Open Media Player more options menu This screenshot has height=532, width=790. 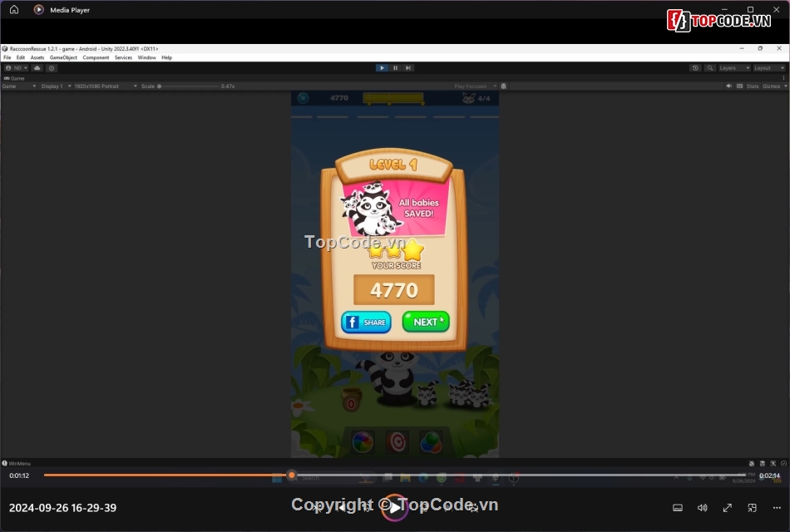pos(777,508)
